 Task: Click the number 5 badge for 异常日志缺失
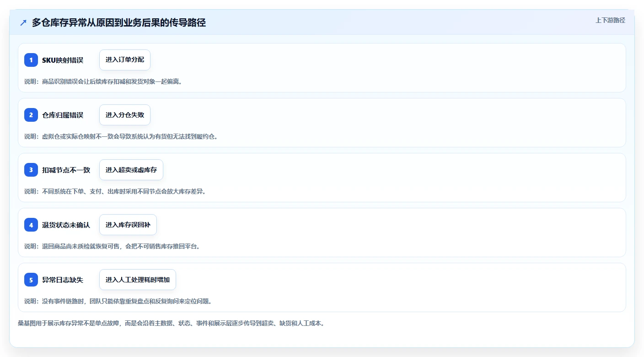(31, 280)
